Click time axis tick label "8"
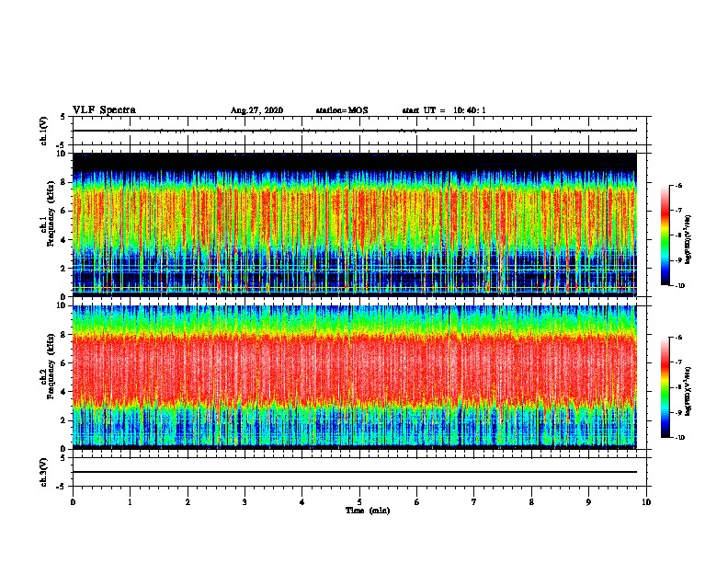Screen dimensions: 728x563 pos(531,502)
